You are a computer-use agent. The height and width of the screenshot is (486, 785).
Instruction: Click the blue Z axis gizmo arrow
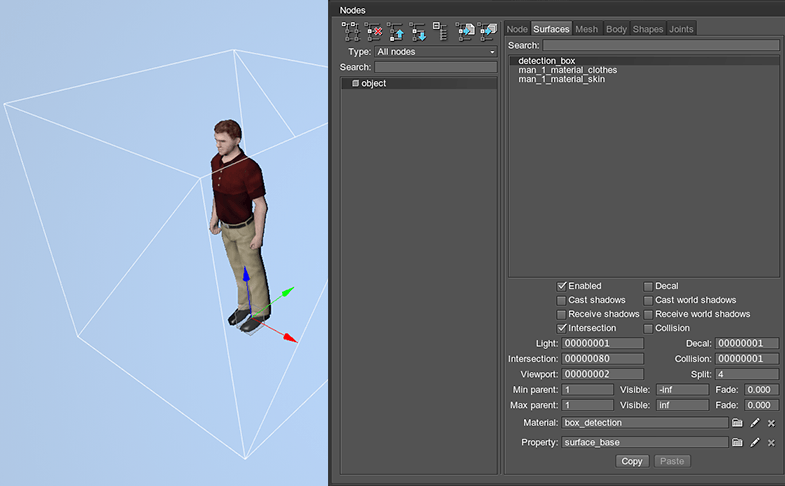(246, 278)
